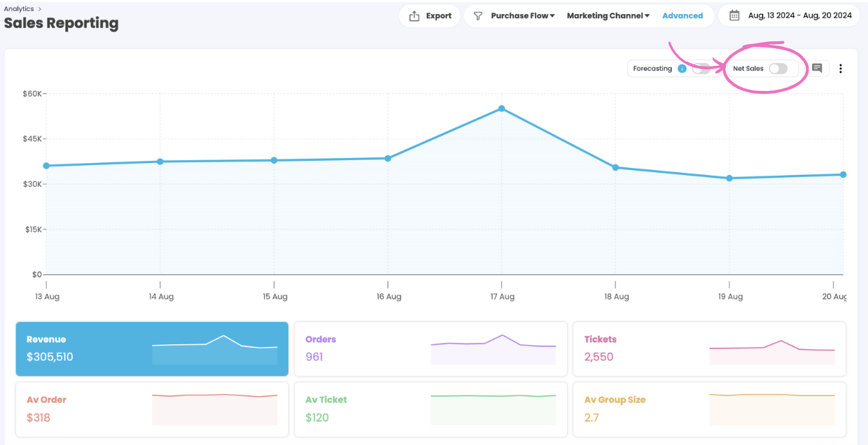Click the Forecasting info icon
The height and width of the screenshot is (445, 868).
point(682,69)
